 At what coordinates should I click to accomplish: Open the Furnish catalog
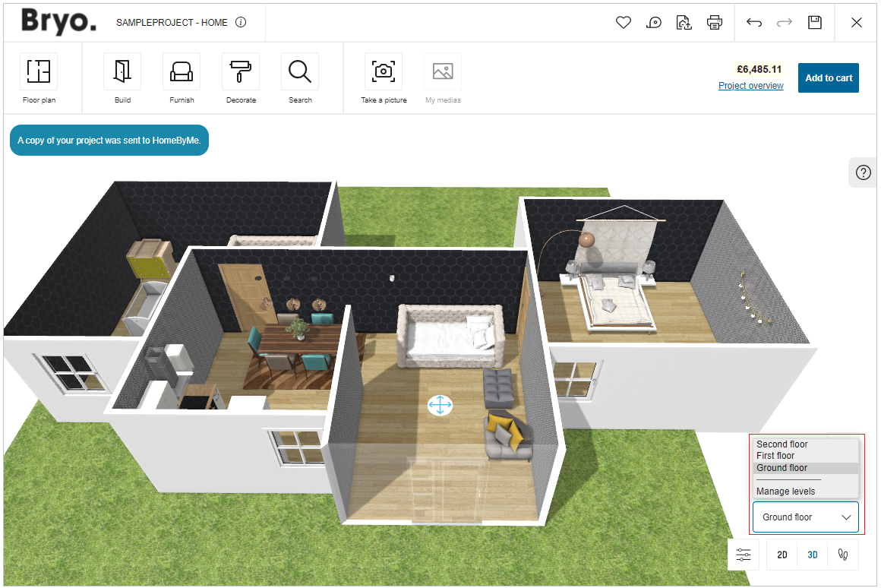182,71
